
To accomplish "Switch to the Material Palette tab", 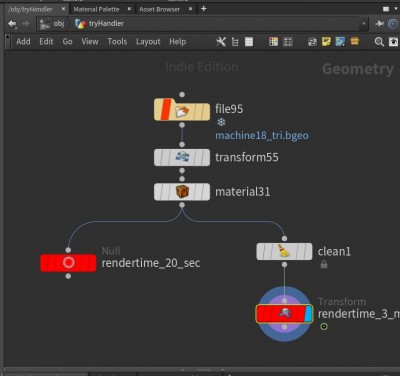I will (96, 9).
